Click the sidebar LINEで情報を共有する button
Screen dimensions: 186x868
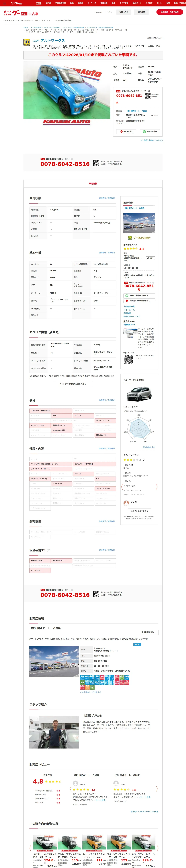(139, 296)
